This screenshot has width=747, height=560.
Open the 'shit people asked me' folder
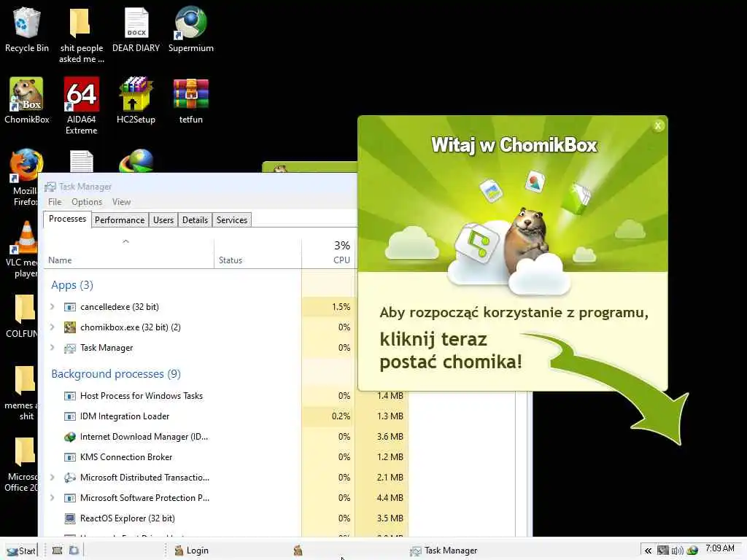pyautogui.click(x=82, y=35)
